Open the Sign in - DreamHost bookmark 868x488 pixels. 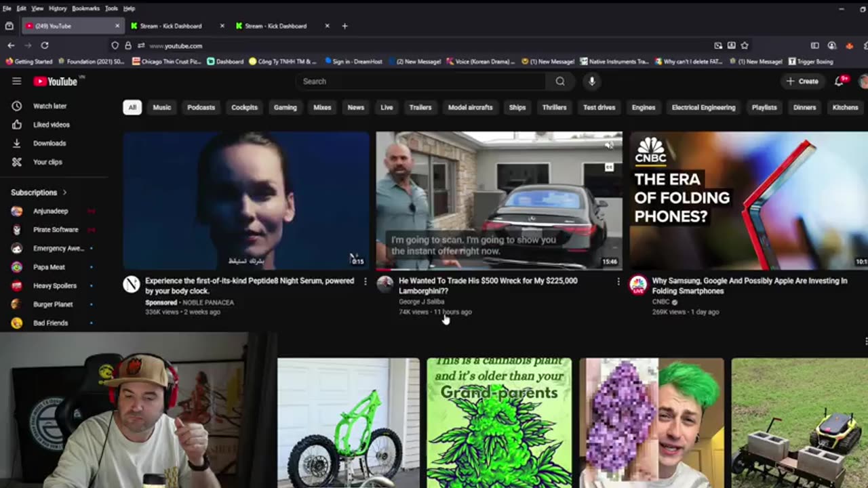tap(353, 62)
